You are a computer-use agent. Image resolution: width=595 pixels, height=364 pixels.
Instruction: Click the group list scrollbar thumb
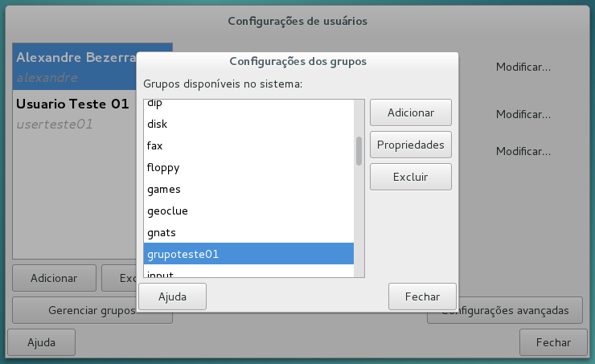[359, 151]
